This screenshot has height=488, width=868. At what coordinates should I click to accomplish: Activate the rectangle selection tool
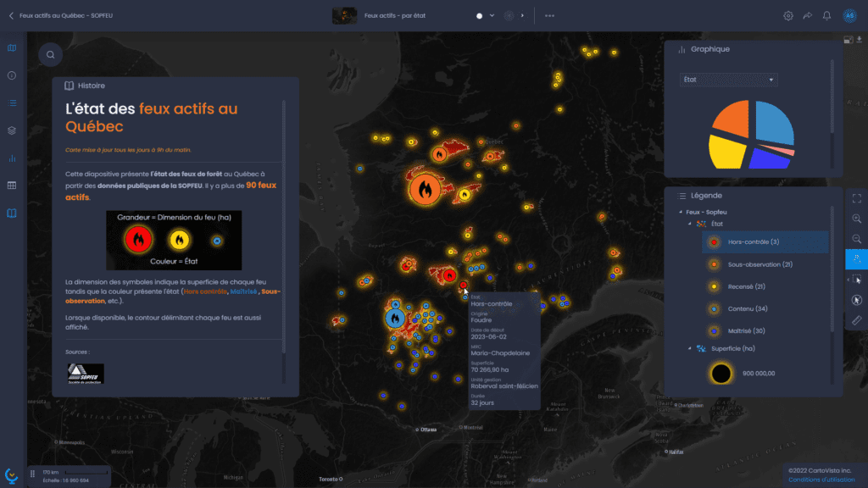(x=857, y=280)
